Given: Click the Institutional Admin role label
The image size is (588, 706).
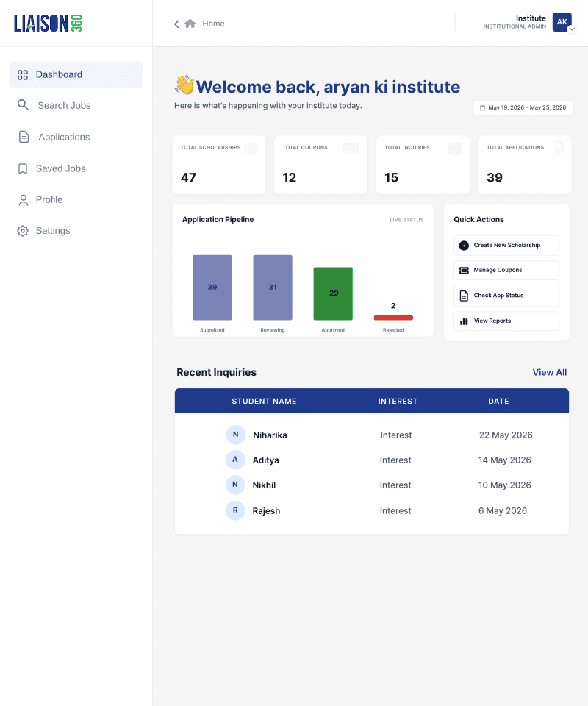Looking at the screenshot, I should (514, 26).
